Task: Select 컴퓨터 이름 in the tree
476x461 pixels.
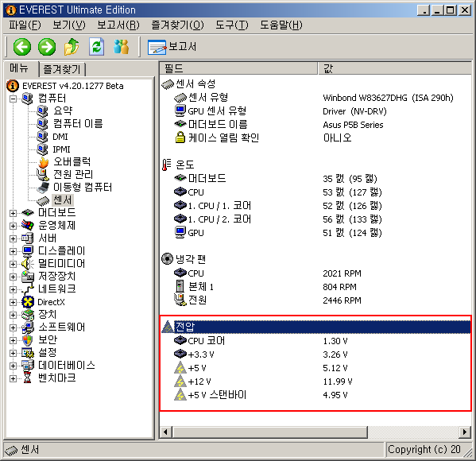Action: point(78,124)
